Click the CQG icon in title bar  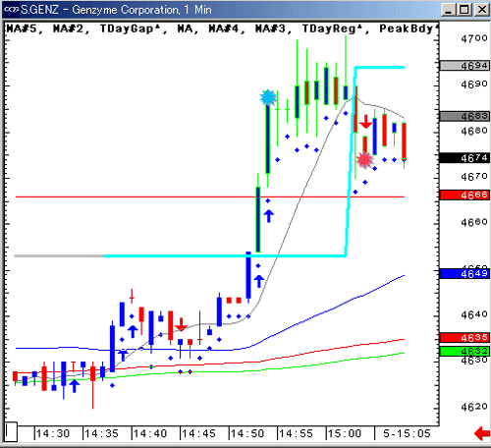[11, 10]
